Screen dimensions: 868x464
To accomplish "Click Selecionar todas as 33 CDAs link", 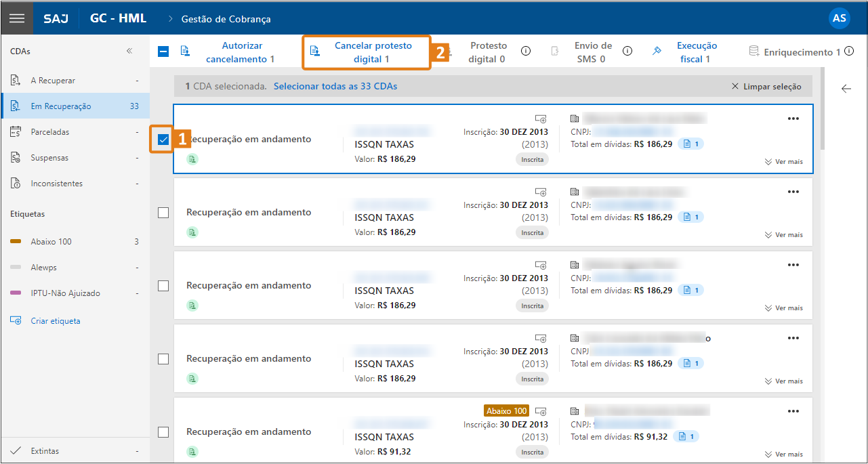I will 335,87.
